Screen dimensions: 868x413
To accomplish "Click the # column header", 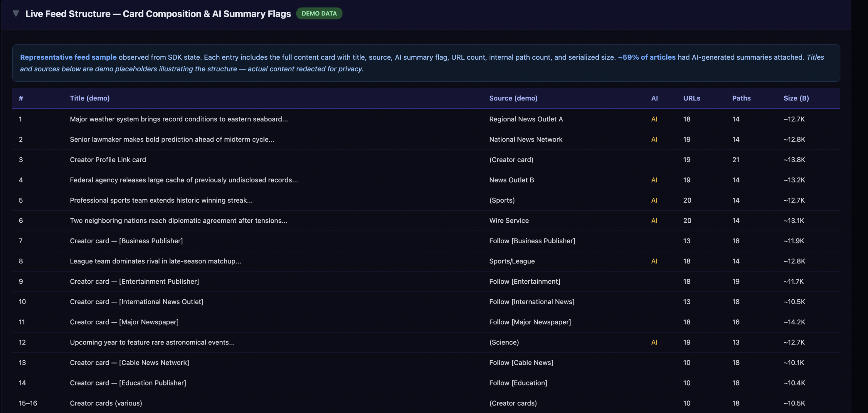I will coord(21,98).
